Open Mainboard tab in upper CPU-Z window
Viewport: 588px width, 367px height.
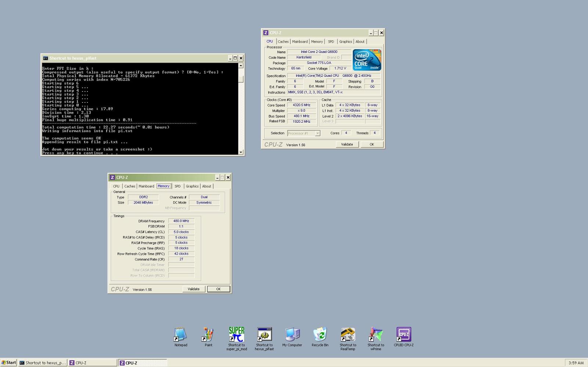point(300,42)
